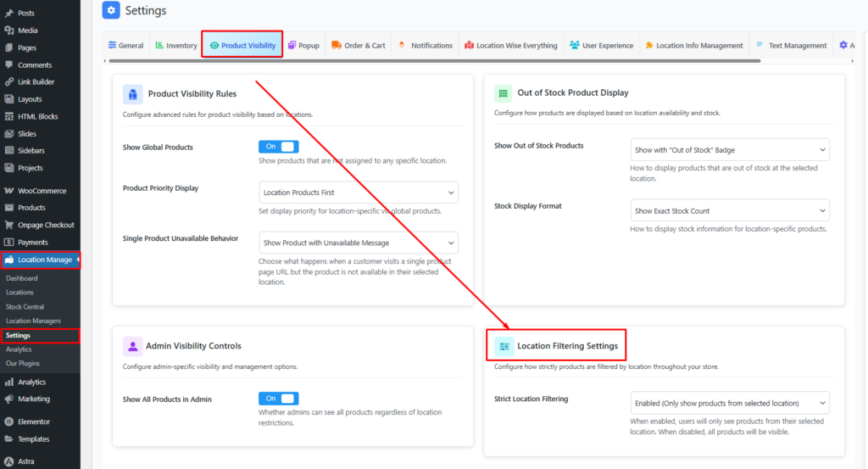
Task: Open Stock Central in the sidebar submenu
Action: (25, 307)
